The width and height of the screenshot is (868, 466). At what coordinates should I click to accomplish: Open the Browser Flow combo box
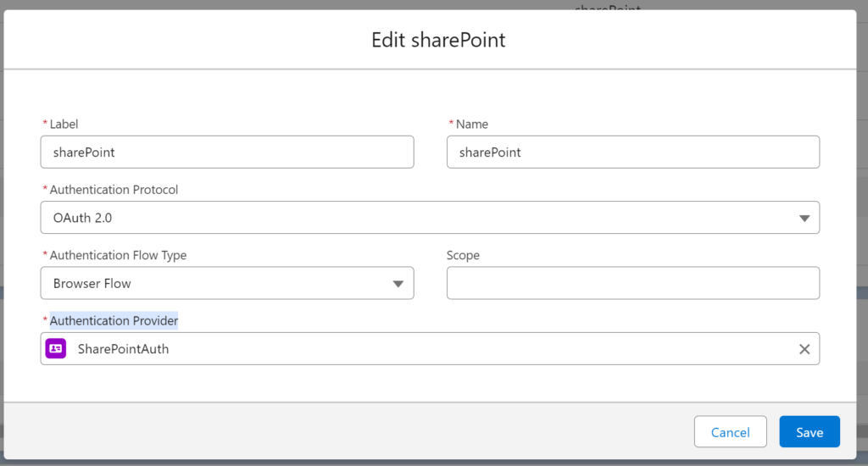point(227,283)
